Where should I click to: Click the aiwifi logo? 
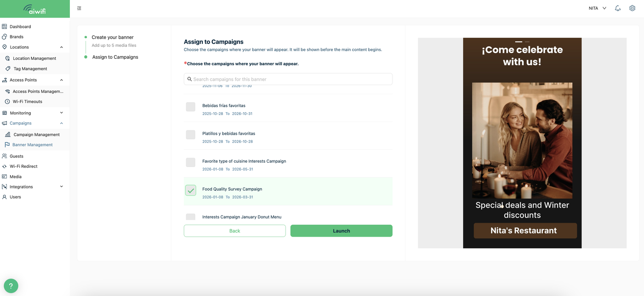pos(34,9)
